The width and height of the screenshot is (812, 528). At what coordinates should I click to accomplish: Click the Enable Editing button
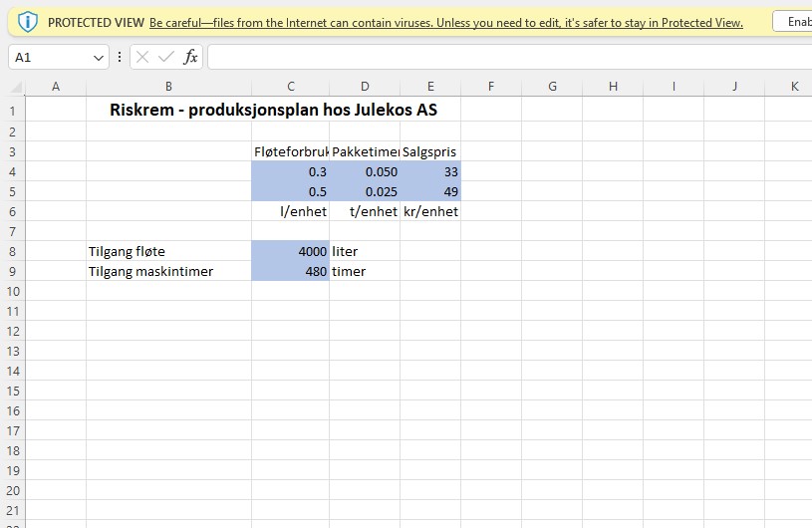(792, 22)
